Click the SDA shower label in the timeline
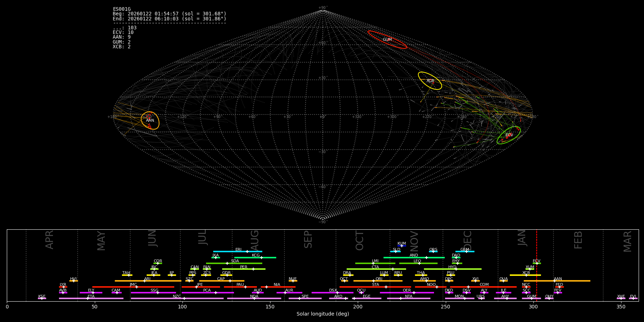Image resolution: width=644 pixels, height=322 pixels. tap(235, 261)
